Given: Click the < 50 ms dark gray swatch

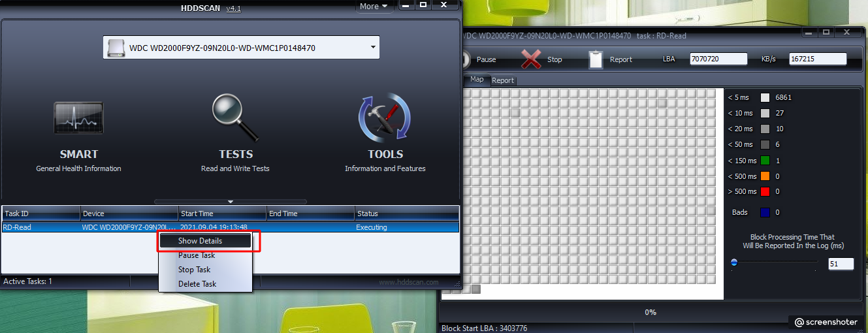Looking at the screenshot, I should pos(765,144).
